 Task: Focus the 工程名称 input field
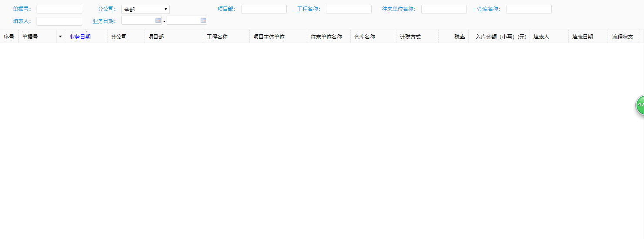[349, 9]
